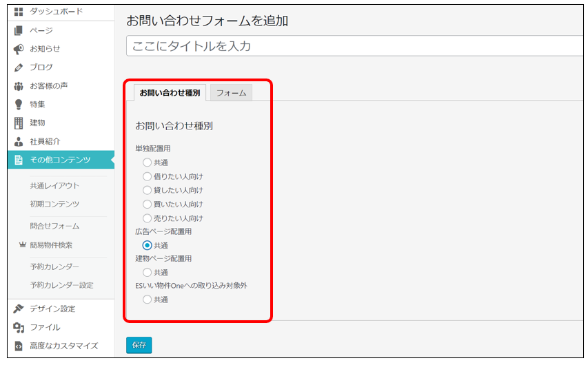Switch to the フォーム tab
Image resolution: width=588 pixels, height=365 pixels.
tap(231, 93)
